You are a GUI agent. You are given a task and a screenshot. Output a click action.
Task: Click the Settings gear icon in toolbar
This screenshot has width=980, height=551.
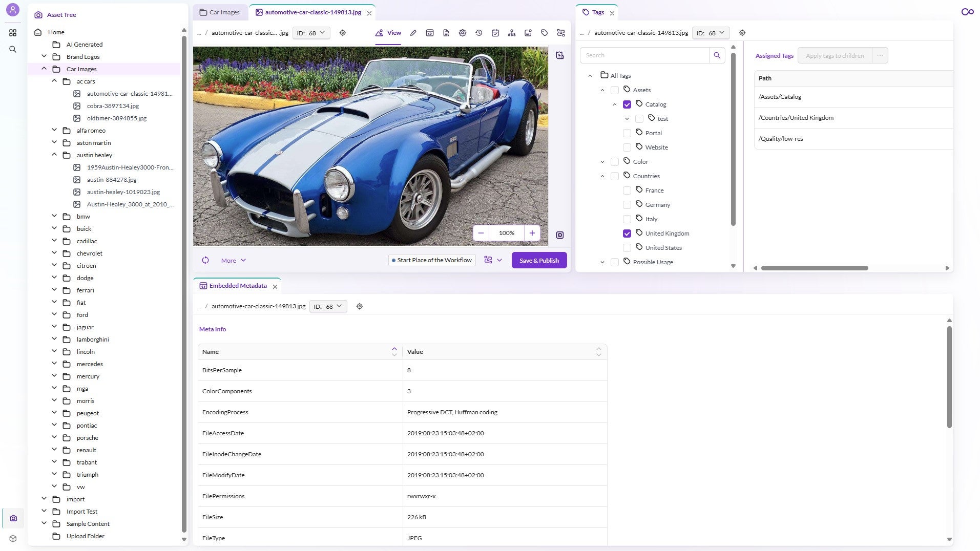pyautogui.click(x=462, y=32)
